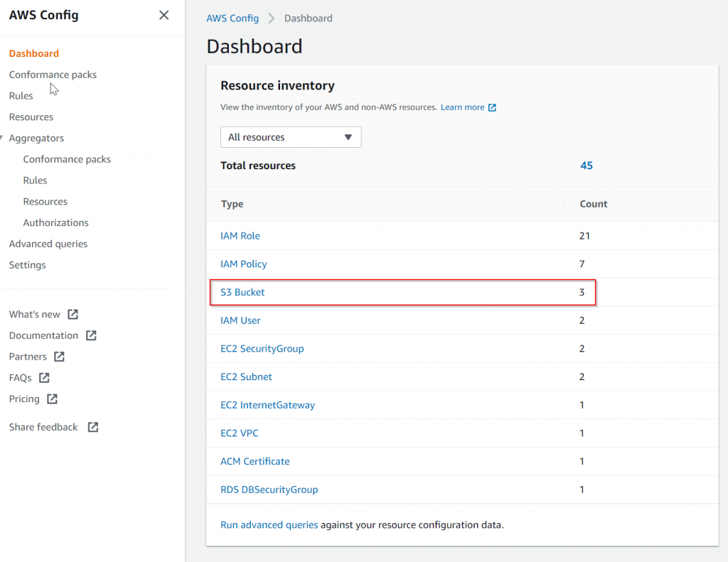
Task: Open the RDS DBSecurityGroup resource type
Action: pos(269,490)
